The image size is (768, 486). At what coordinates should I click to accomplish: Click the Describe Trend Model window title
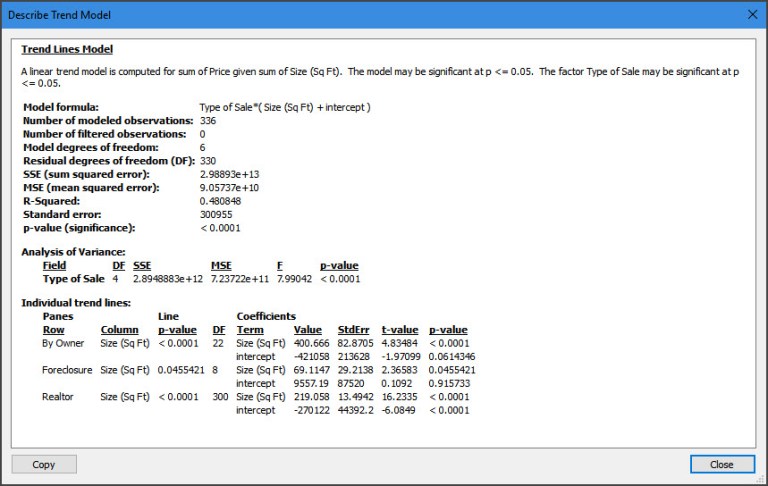pyautogui.click(x=60, y=15)
